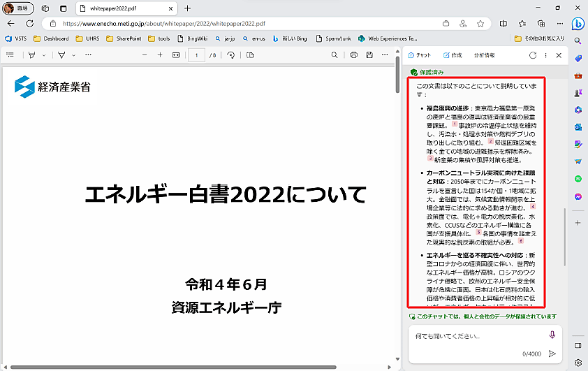Open sidebar more options menu

pos(546,55)
